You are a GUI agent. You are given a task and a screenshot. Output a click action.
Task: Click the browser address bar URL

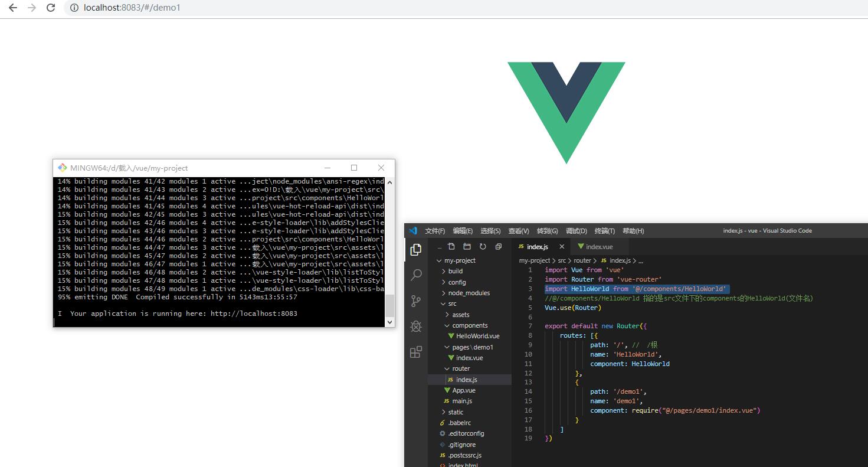132,8
